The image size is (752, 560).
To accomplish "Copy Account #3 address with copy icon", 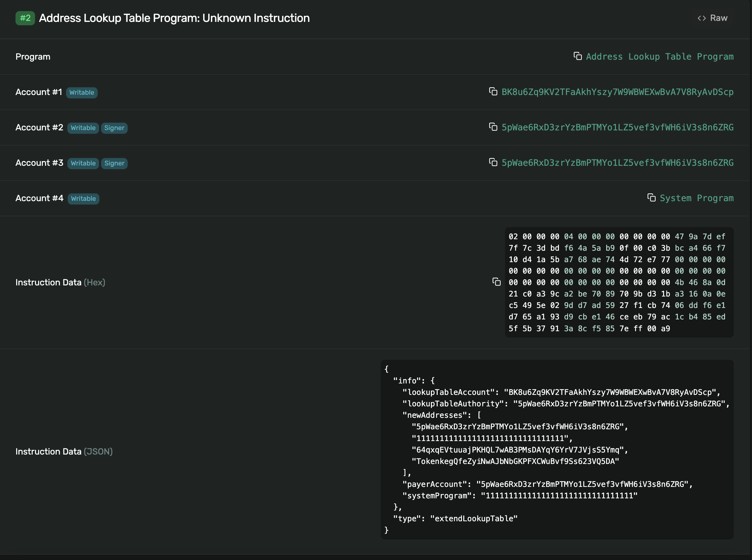I will [493, 162].
